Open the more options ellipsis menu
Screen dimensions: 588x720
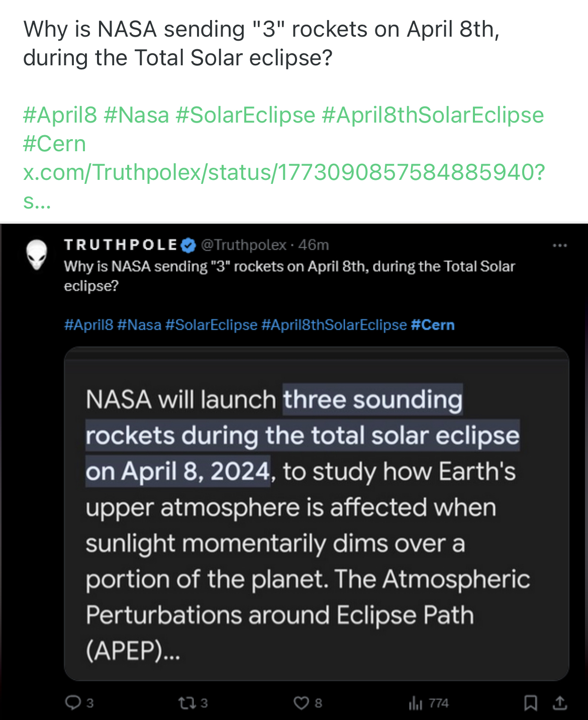tap(560, 245)
